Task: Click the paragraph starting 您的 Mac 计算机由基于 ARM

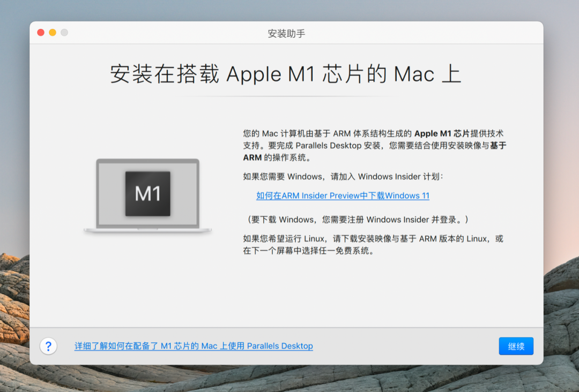Action: click(374, 145)
